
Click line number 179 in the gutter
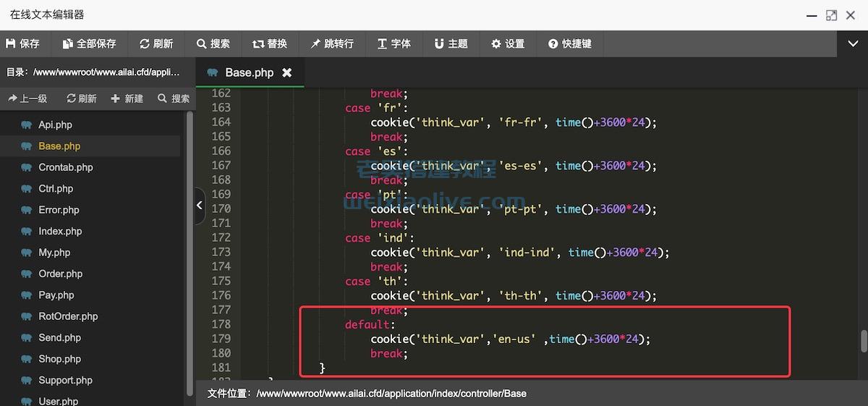221,339
